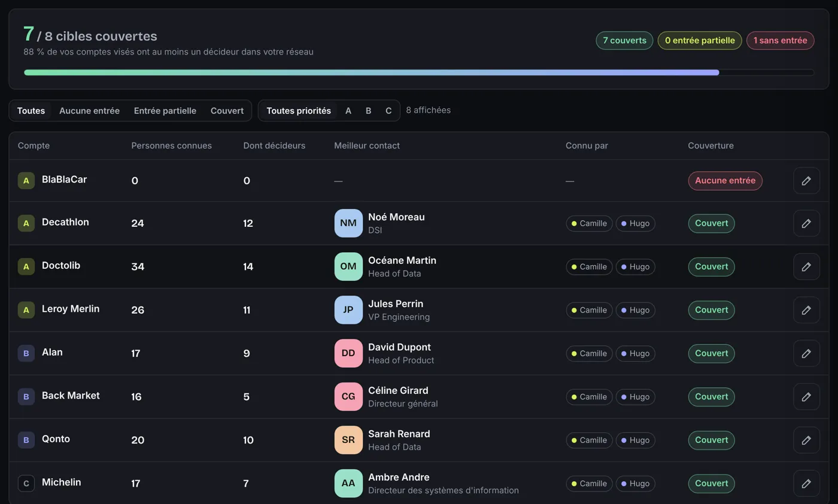The image size is (838, 504).
Task: Click the coverage progress bar
Action: (x=419, y=73)
